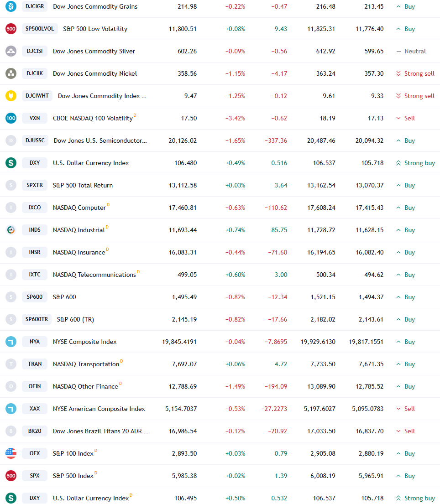
Task: Click the DJUSSC price 20,126.02
Action: click(x=183, y=140)
